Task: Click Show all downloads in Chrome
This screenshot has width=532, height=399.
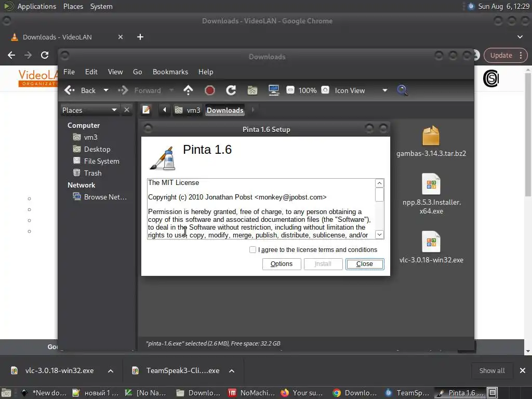Action: [x=492, y=370]
